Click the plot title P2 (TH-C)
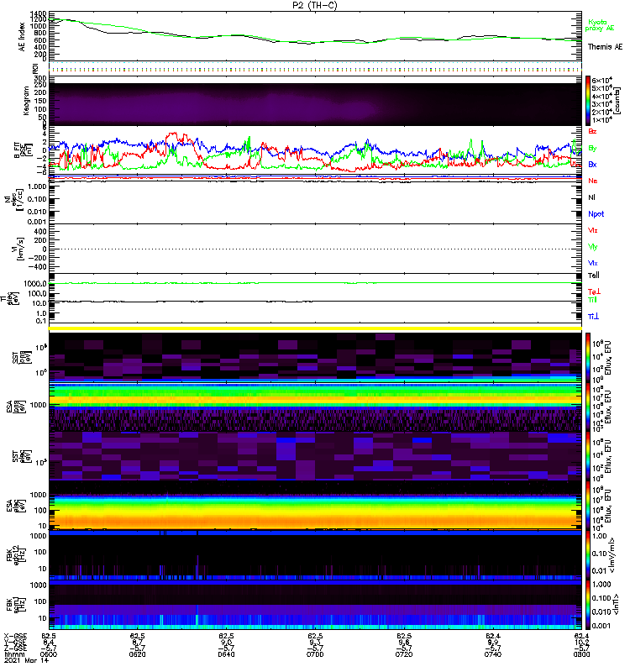The height and width of the screenshot is (672, 630). click(315, 5)
